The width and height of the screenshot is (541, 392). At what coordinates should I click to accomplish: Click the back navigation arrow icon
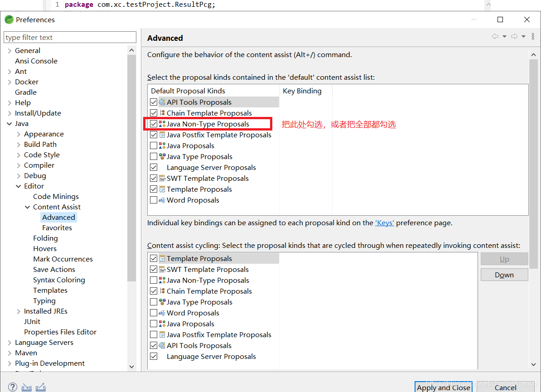click(x=495, y=36)
